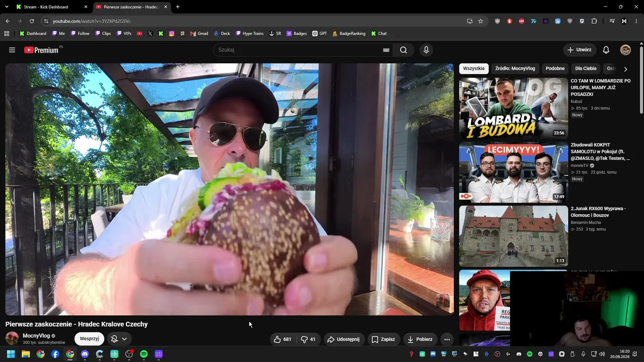
Task: Open Spotify from taskbar
Action: [x=144, y=354]
